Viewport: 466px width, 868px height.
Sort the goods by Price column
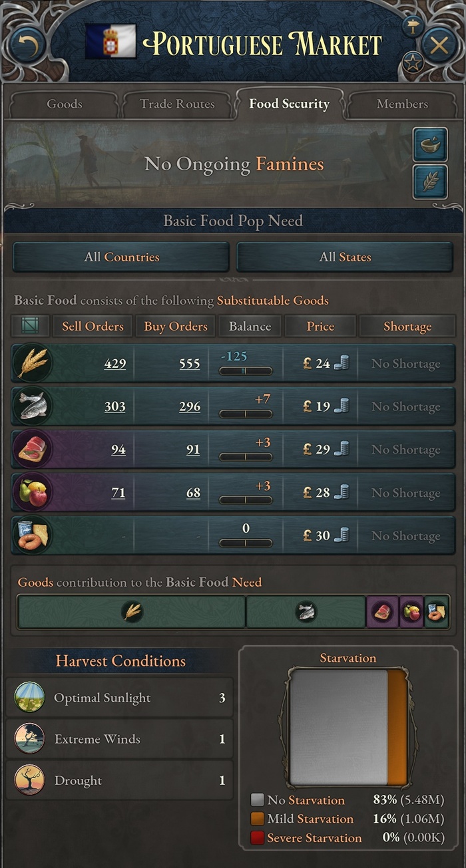(x=320, y=327)
